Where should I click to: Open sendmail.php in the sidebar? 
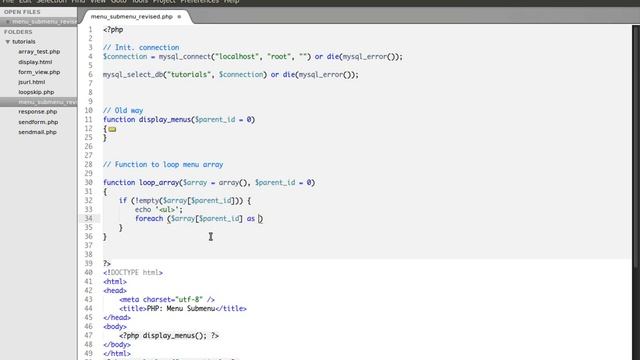point(37,132)
